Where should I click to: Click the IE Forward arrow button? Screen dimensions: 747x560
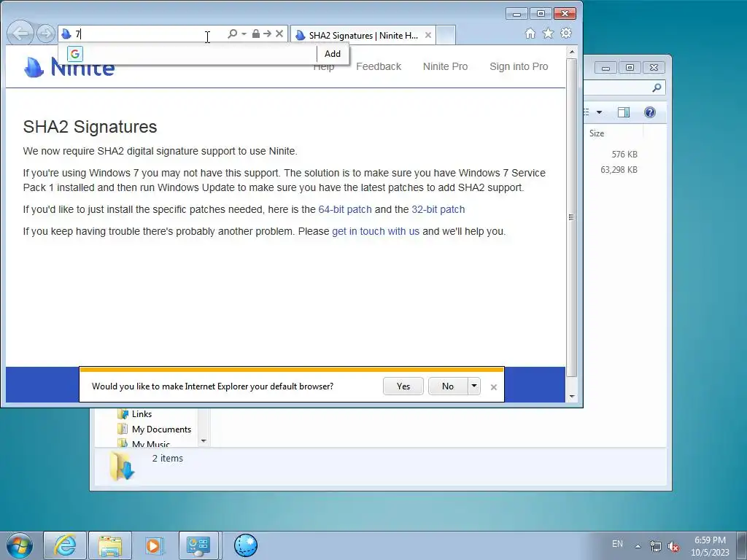46,34
